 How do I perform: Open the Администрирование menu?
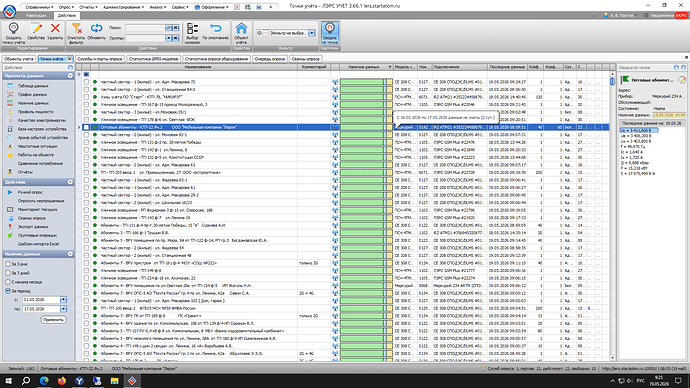point(123,7)
